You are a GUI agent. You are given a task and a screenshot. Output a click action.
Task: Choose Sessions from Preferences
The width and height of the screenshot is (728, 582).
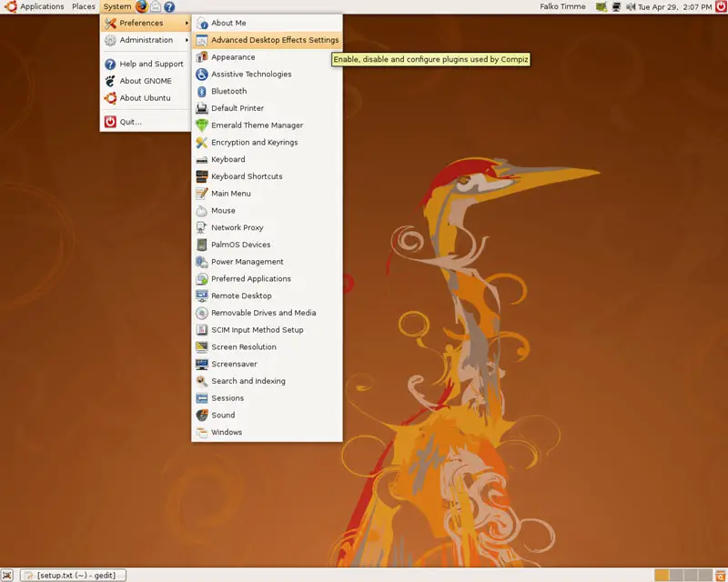pyautogui.click(x=267, y=398)
